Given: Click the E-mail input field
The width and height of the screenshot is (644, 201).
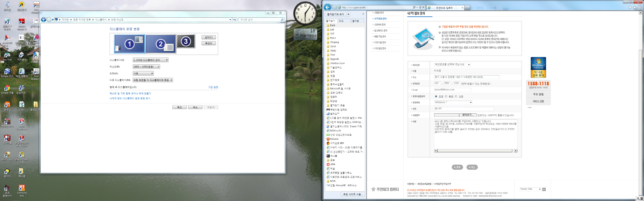Looking at the screenshot, I should pyautogui.click(x=452, y=90).
